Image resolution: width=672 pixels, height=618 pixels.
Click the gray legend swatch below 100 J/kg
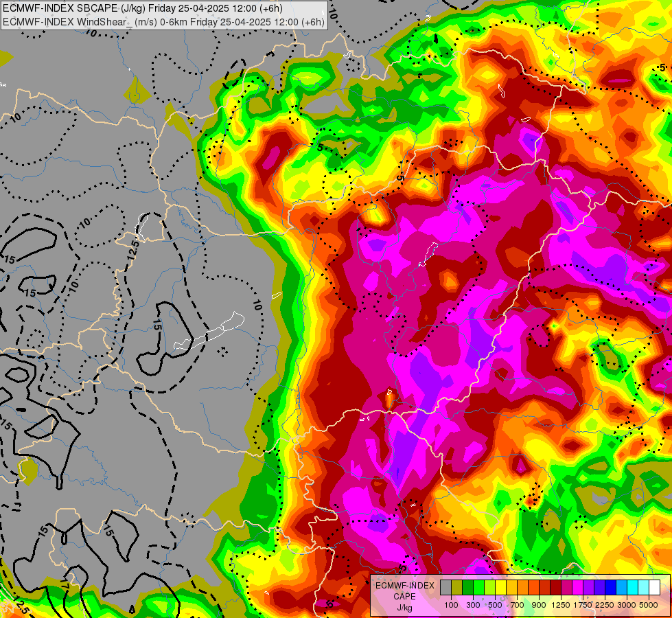[446, 587]
